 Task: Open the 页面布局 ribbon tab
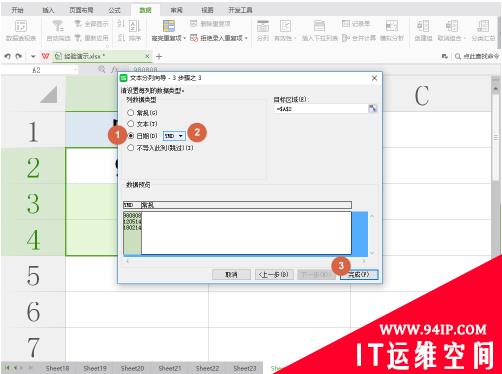tap(81, 10)
